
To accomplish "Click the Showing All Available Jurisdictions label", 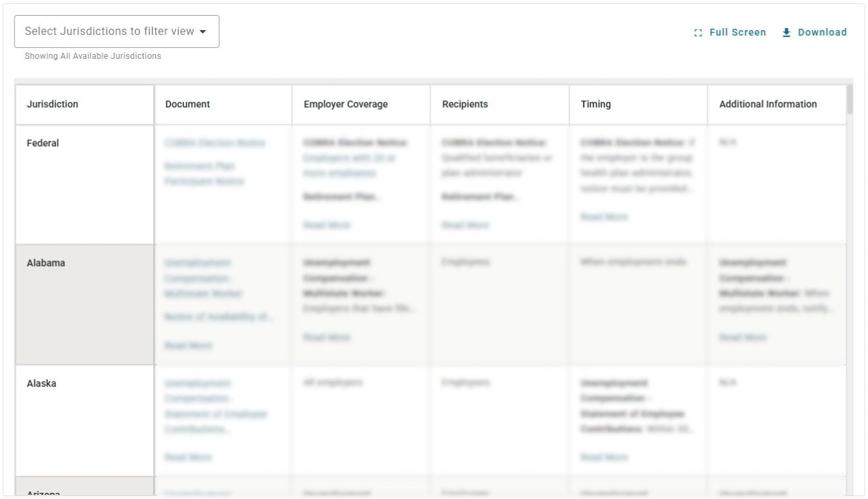I will (94, 56).
